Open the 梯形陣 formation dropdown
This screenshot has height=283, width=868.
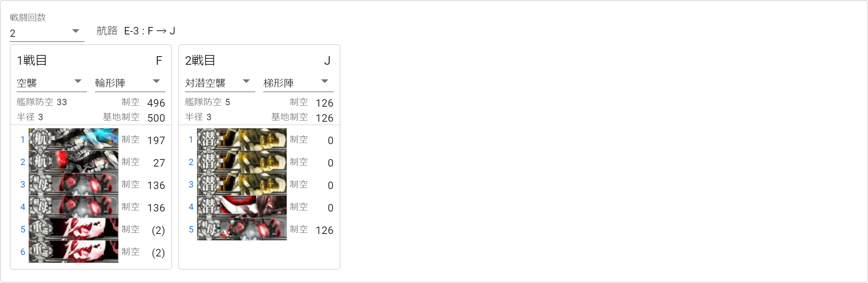pos(298,82)
